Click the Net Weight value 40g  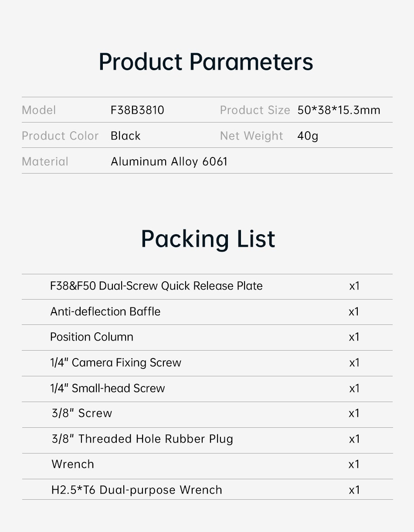[308, 136]
